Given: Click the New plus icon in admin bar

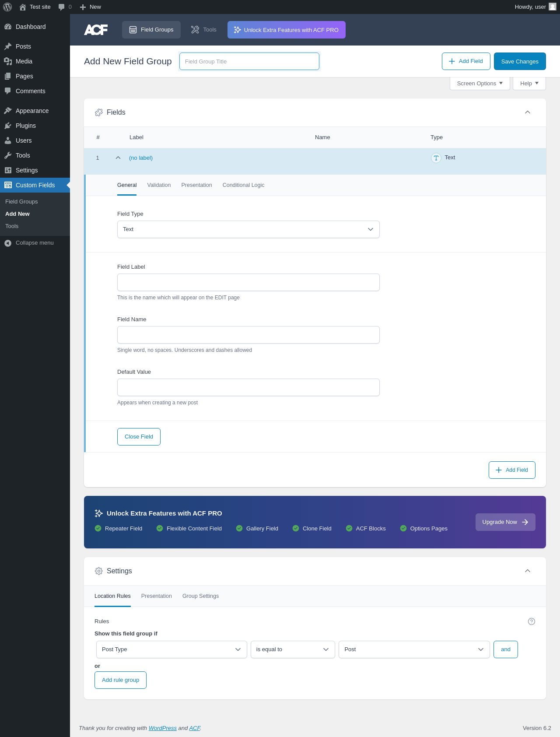Looking at the screenshot, I should pyautogui.click(x=83, y=7).
